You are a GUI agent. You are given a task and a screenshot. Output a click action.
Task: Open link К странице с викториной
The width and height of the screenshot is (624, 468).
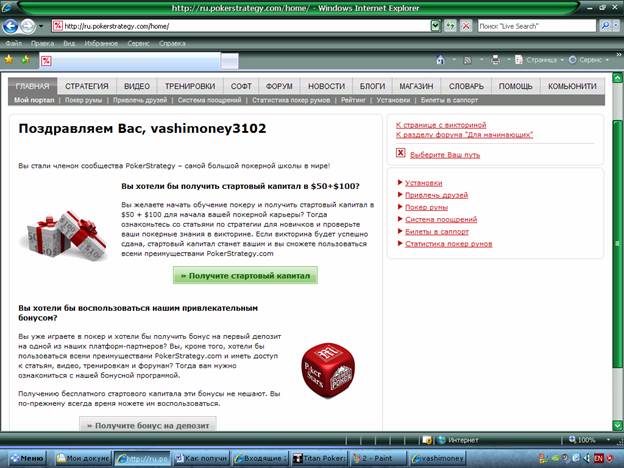441,125
